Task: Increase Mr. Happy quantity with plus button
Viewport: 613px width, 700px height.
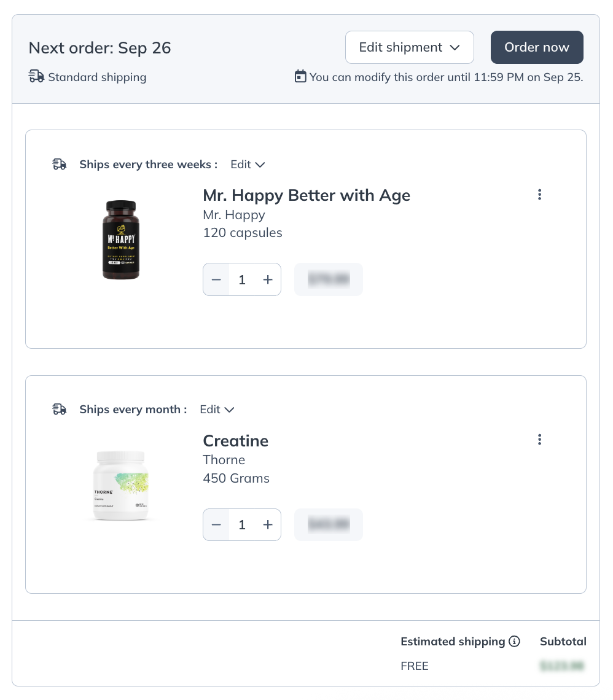Action: click(268, 279)
